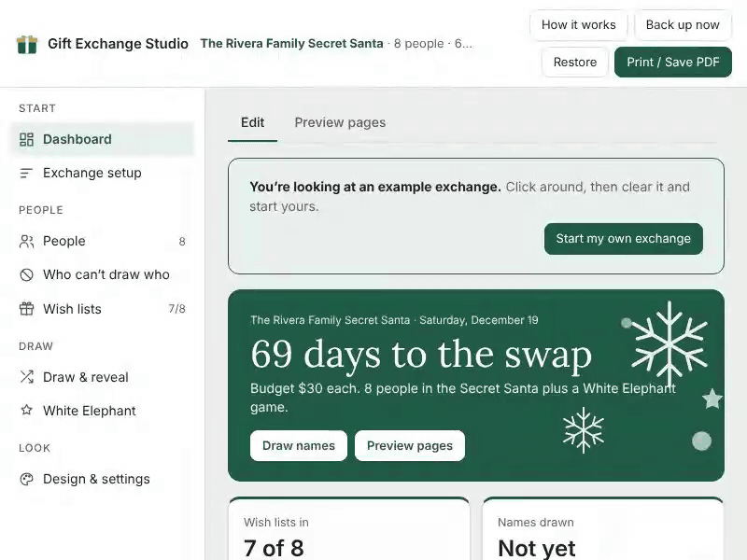The height and width of the screenshot is (560, 747).
Task: Open the People list
Action: point(103,242)
